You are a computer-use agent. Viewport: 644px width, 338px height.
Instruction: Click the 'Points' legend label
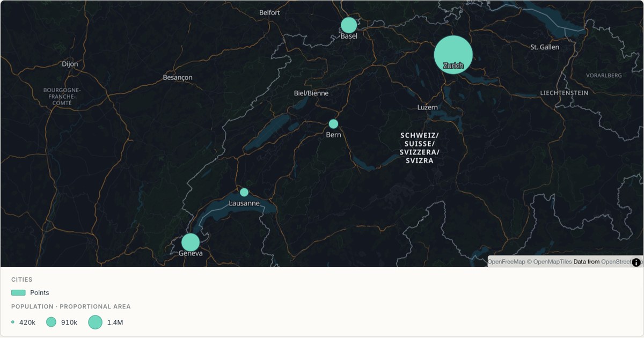pyautogui.click(x=40, y=292)
